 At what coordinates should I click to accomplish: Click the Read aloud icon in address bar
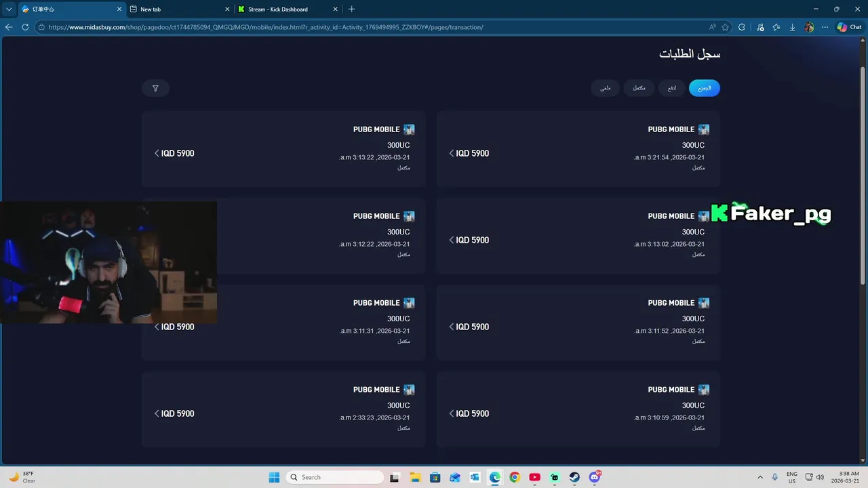point(713,27)
